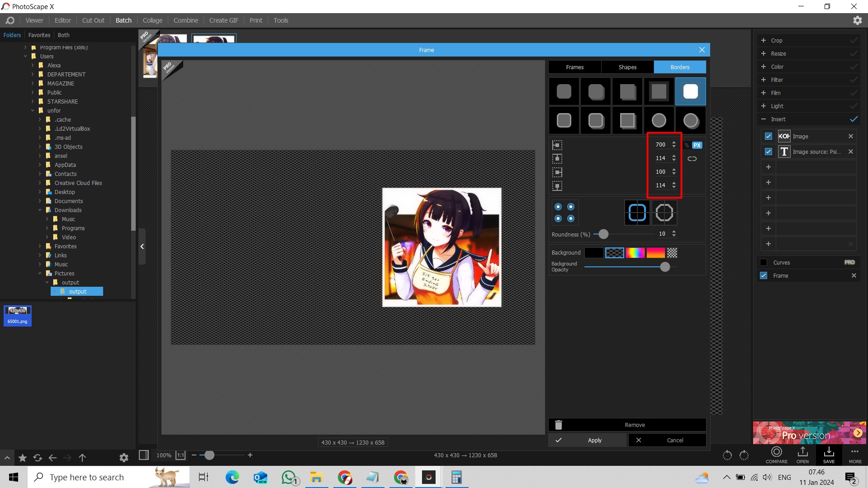Rotate image counterclockwise
This screenshot has height=488, width=868.
(727, 455)
